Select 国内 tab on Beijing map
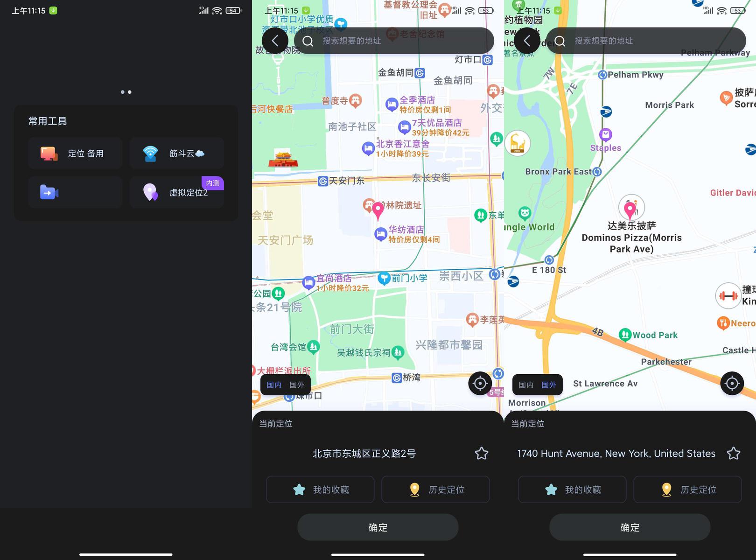 (x=274, y=385)
